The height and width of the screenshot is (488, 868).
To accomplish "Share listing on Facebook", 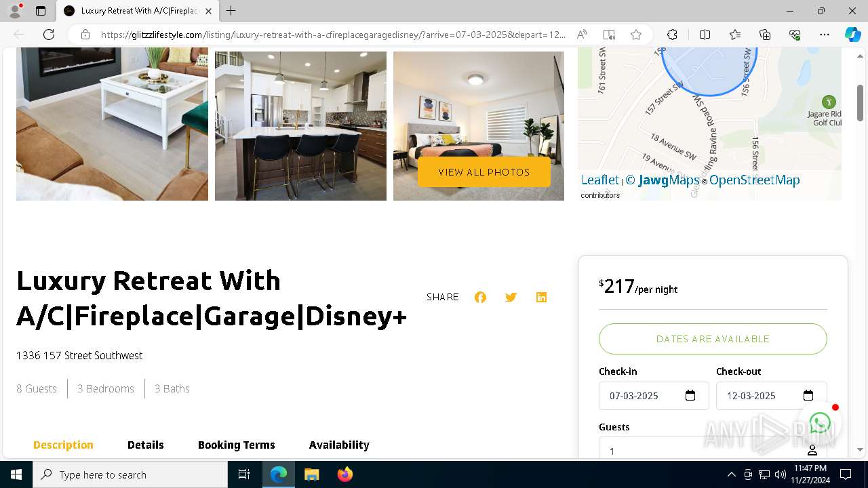I will coord(480,297).
